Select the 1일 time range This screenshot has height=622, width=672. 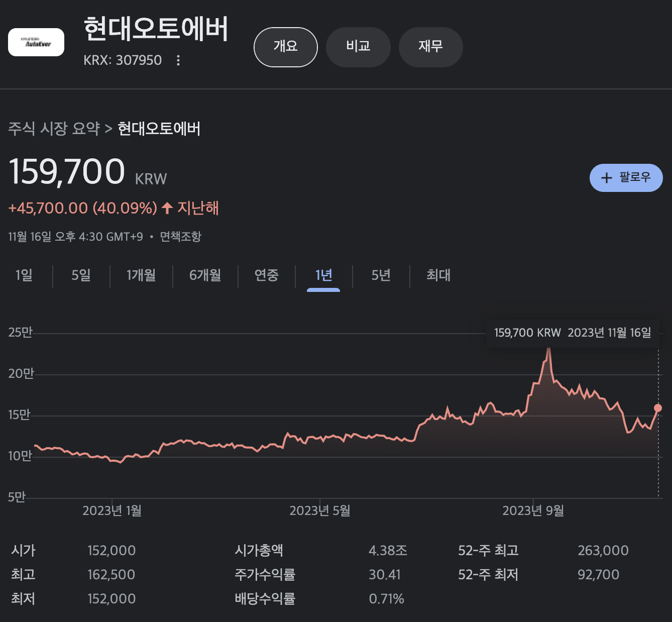24,275
